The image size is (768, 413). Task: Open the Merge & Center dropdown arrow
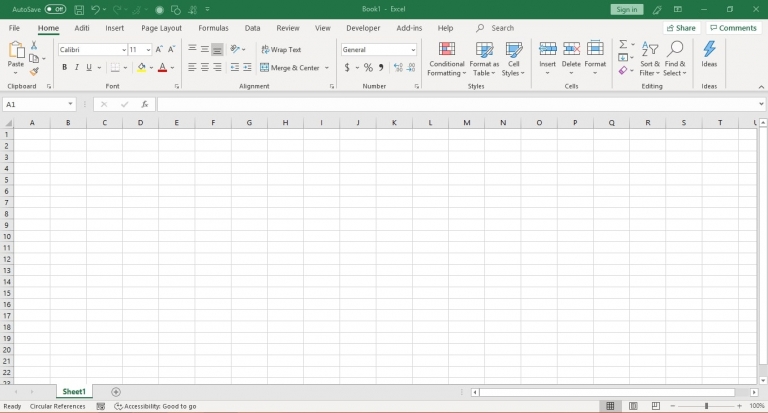point(327,68)
